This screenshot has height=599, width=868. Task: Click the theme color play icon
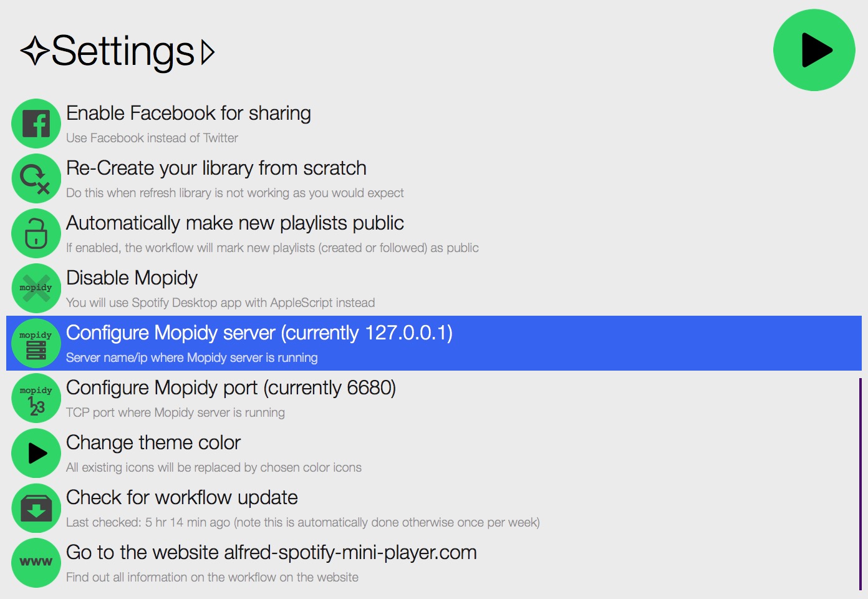(x=36, y=453)
